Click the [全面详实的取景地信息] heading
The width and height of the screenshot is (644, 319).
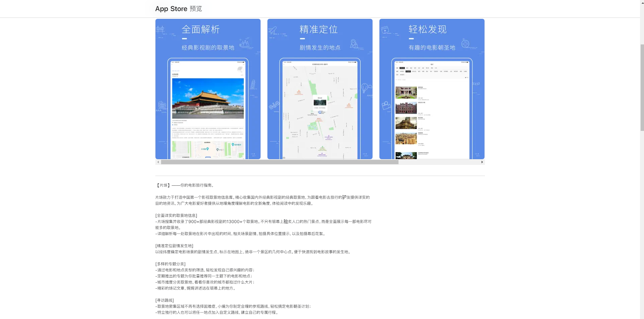click(x=176, y=215)
